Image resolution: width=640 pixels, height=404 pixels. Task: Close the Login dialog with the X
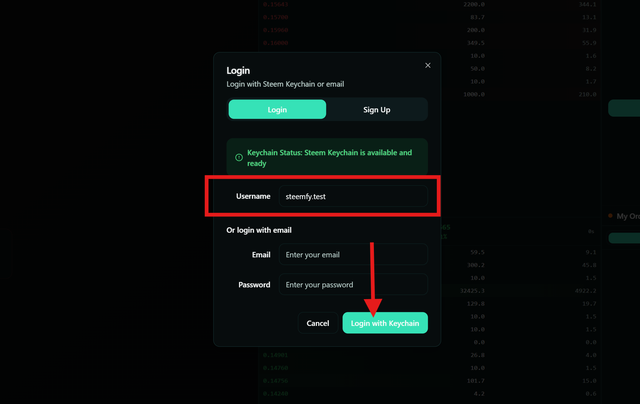(x=428, y=65)
